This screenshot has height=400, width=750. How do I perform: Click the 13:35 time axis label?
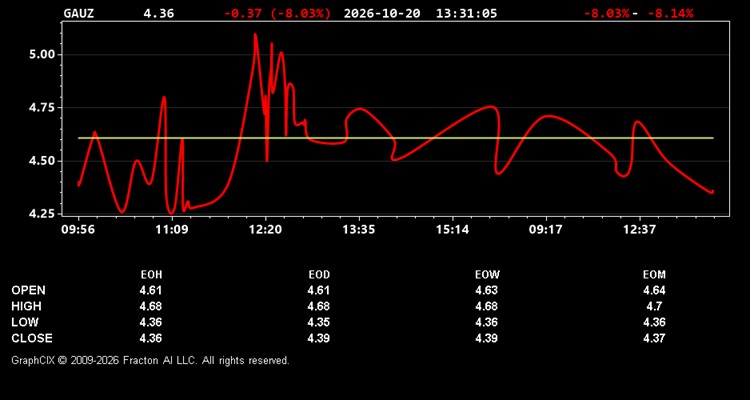pos(359,229)
